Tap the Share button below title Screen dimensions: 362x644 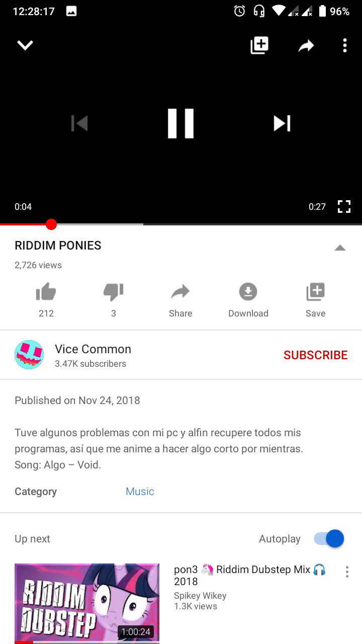click(180, 300)
